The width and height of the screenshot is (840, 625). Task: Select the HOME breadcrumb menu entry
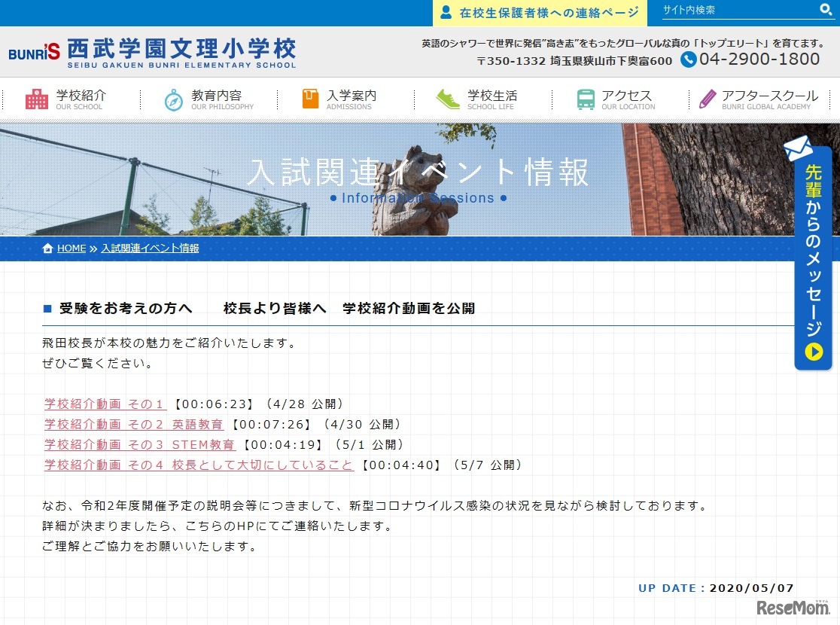click(72, 248)
